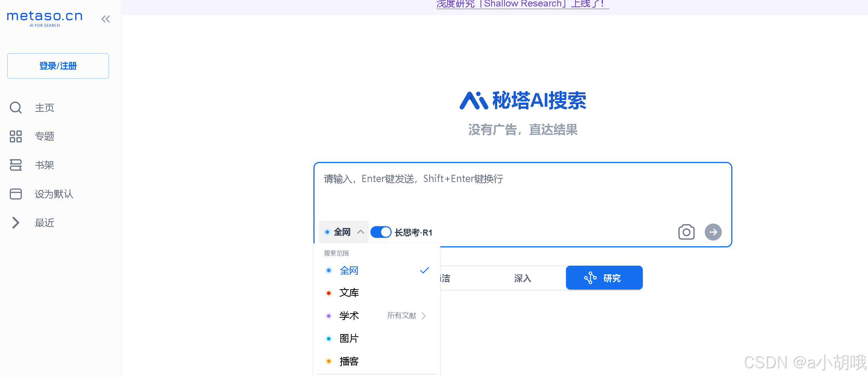
Task: Open the 书架 menu item
Action: tap(44, 165)
